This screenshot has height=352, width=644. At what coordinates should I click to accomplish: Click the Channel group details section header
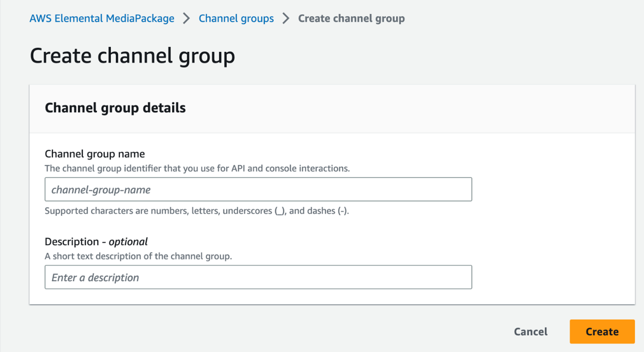[x=115, y=108]
